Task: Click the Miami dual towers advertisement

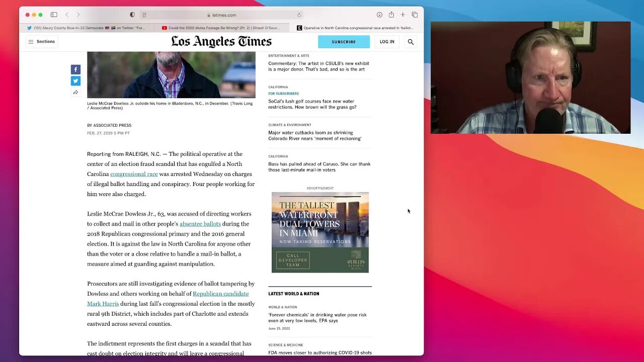Action: pyautogui.click(x=320, y=232)
